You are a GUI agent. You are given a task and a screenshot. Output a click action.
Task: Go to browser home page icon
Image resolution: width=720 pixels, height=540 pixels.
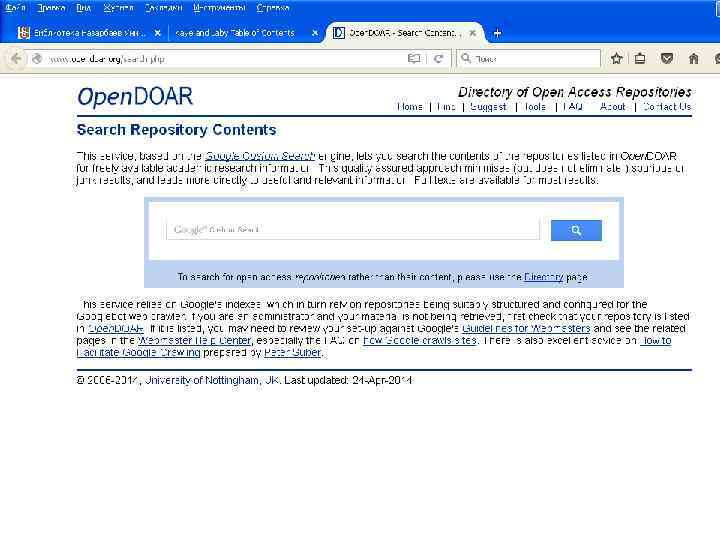[x=693, y=58]
